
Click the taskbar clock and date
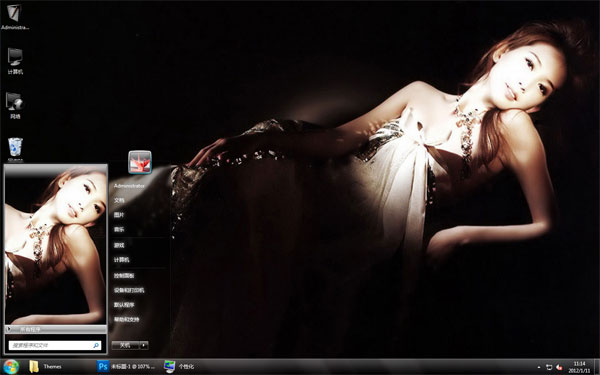pos(579,367)
